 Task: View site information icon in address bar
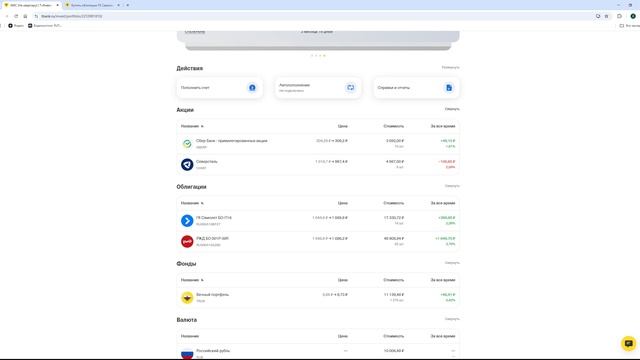point(36,16)
